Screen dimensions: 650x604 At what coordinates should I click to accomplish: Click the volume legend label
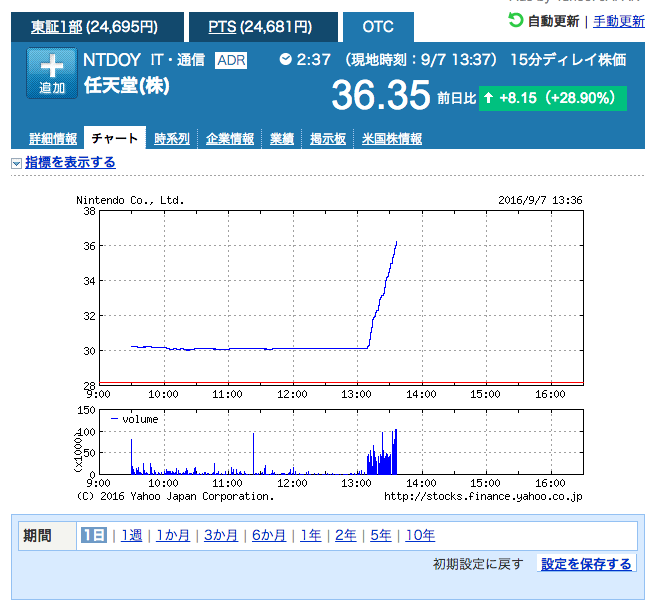pyautogui.click(x=140, y=419)
